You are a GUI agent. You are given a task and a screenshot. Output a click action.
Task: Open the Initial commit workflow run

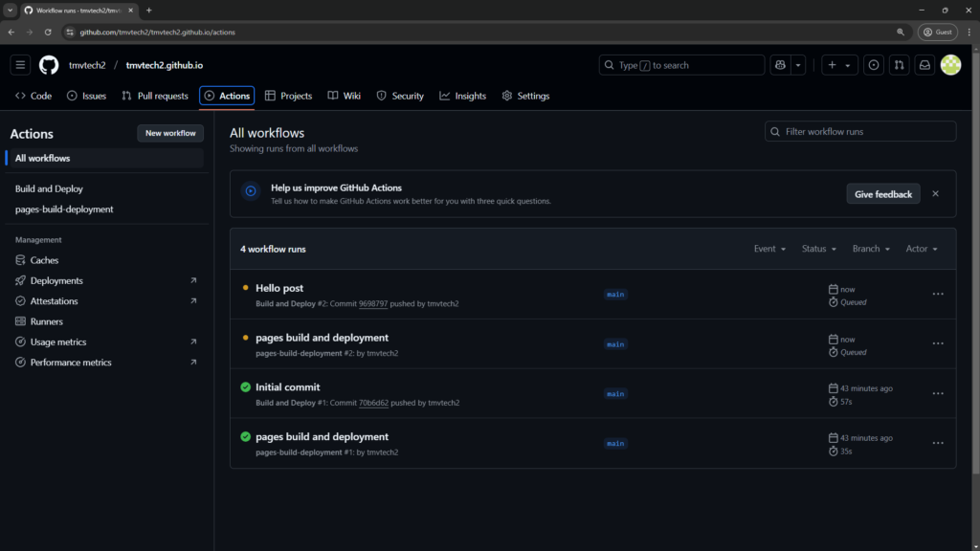pyautogui.click(x=287, y=387)
